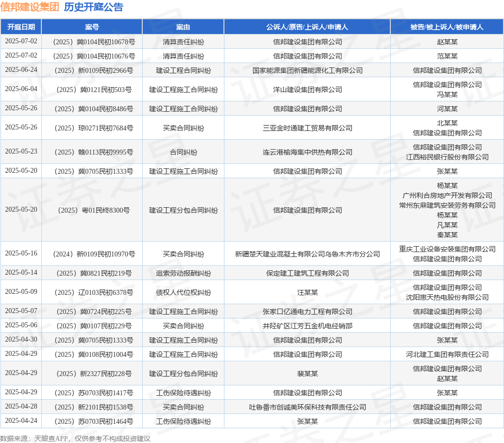
Task: Click the 历史开庭公告 heading
Action: [x=94, y=7]
